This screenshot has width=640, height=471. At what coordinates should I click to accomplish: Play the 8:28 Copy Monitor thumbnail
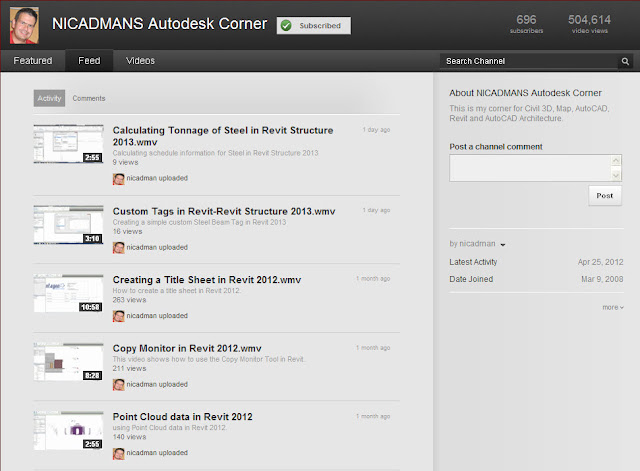[x=69, y=362]
